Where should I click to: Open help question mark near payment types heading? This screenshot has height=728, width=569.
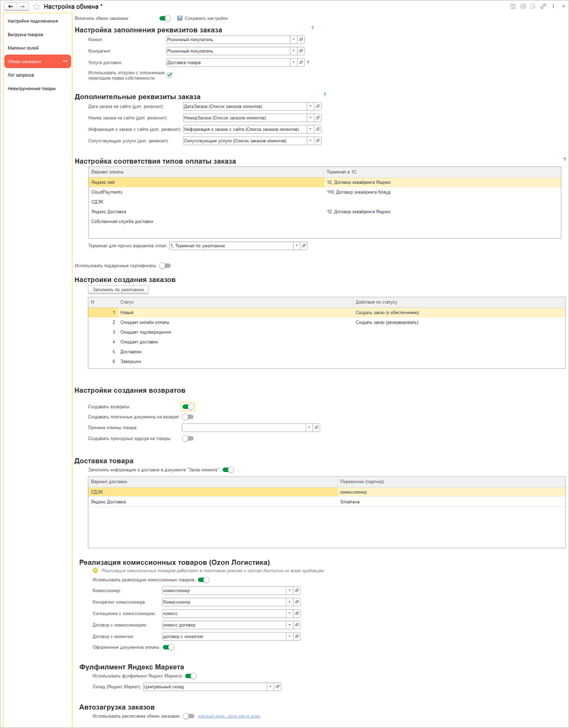[564, 160]
